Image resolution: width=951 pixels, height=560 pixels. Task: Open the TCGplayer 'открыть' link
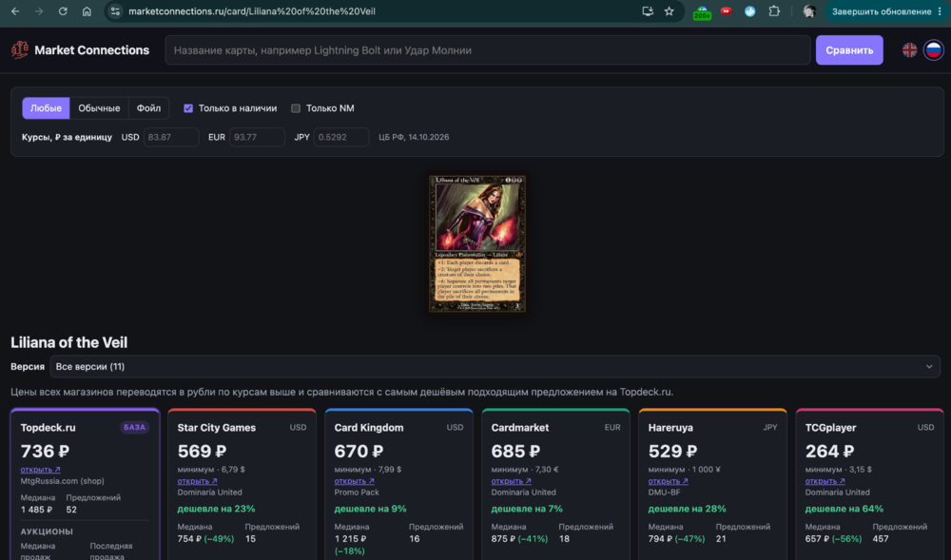825,481
